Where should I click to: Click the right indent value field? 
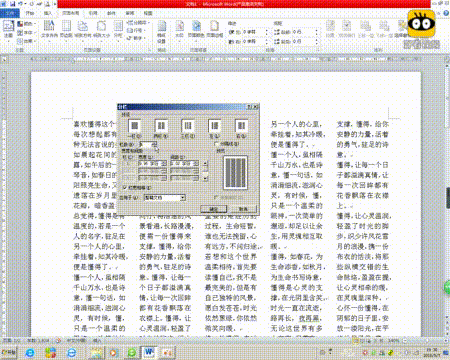tap(255, 41)
